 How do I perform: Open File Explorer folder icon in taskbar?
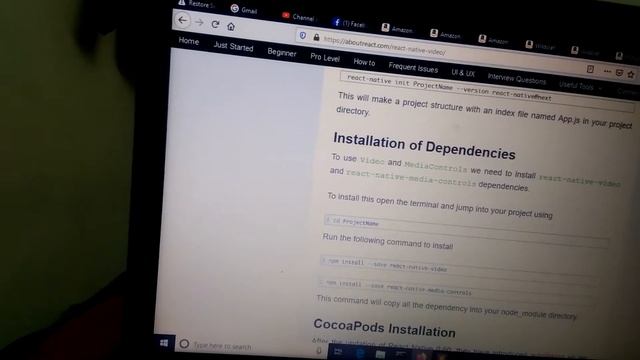tap(380, 354)
